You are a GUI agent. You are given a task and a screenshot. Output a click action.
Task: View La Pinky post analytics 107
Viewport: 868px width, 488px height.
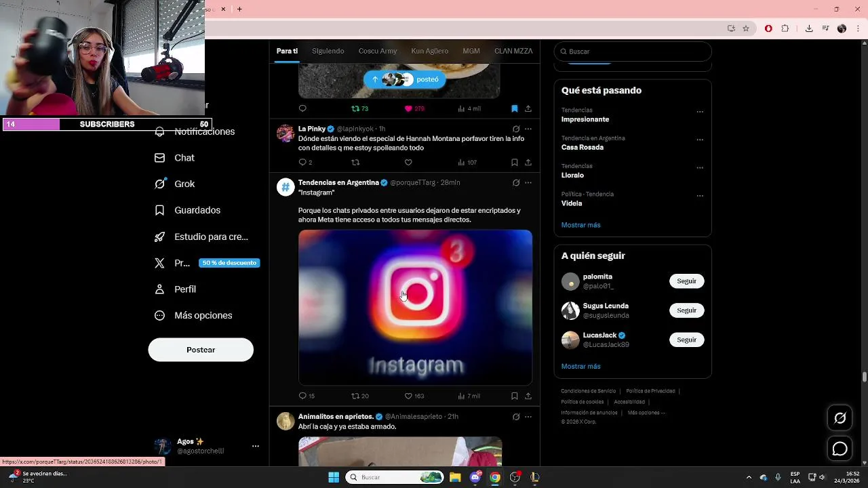[467, 162]
